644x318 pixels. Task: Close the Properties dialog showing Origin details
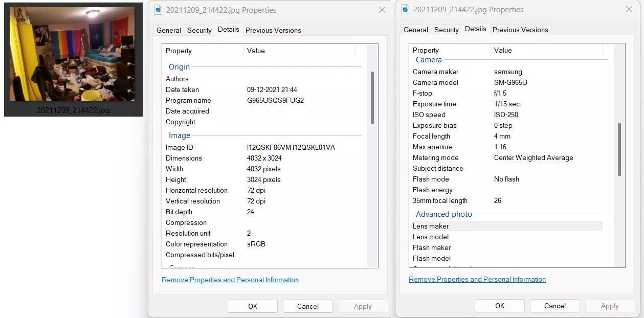382,10
